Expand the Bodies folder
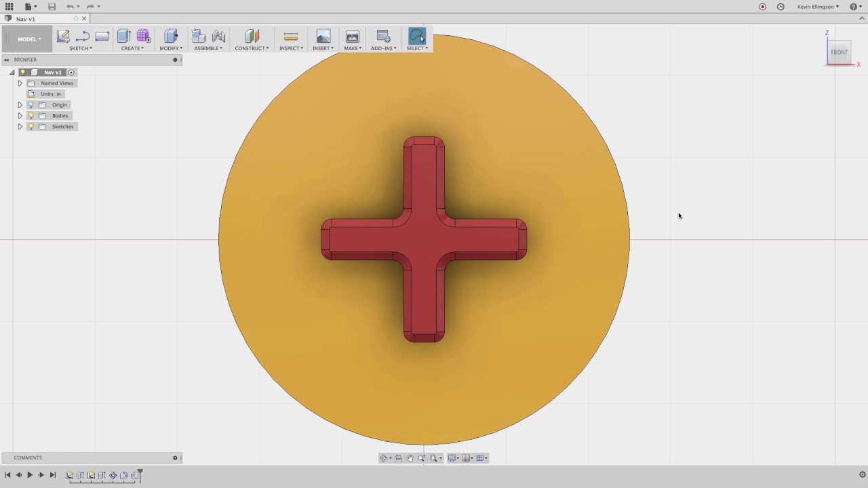 [x=20, y=116]
